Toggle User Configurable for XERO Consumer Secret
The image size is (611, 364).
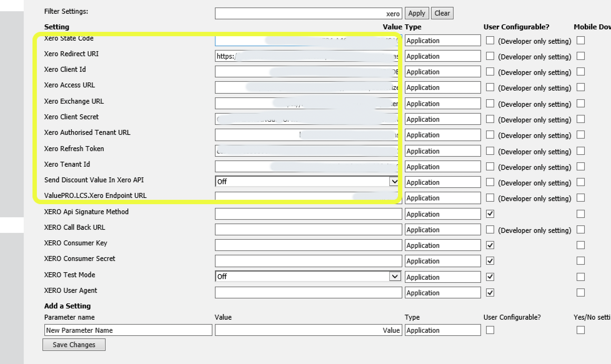pyautogui.click(x=490, y=261)
